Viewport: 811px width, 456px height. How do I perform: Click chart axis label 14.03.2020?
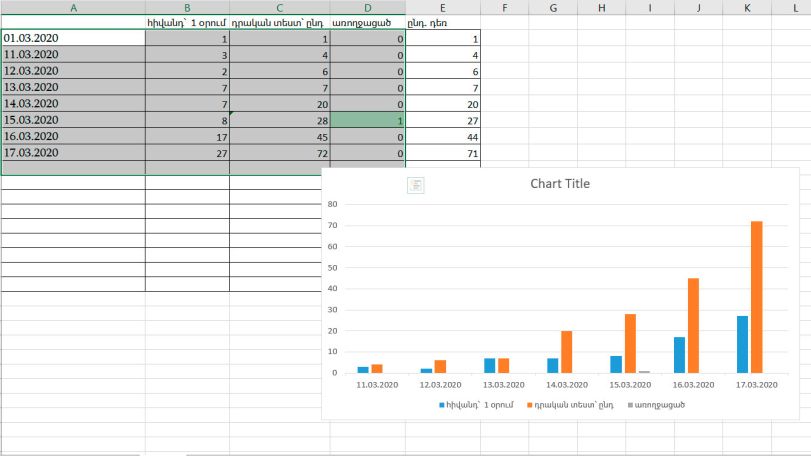pyautogui.click(x=567, y=385)
